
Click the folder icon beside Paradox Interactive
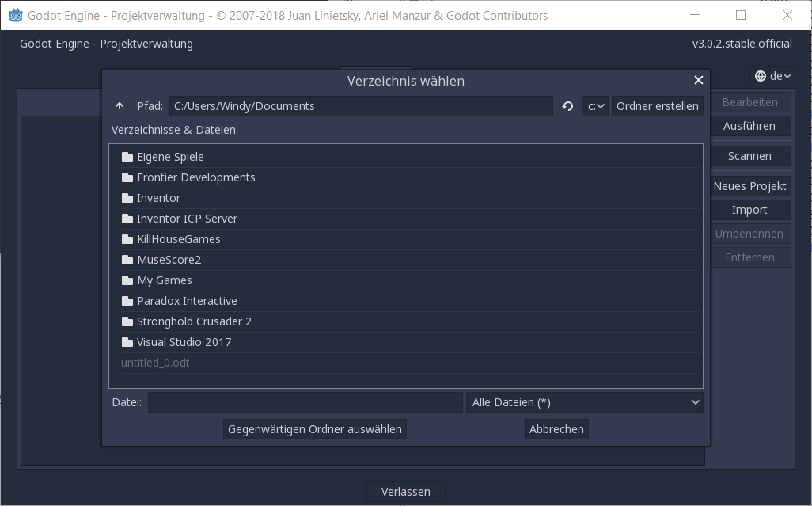click(x=127, y=300)
